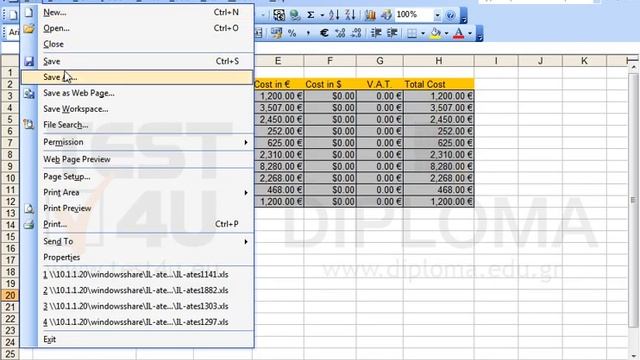This screenshot has height=360, width=640.
Task: Click the Increase Decimal icon
Action: click(340, 33)
